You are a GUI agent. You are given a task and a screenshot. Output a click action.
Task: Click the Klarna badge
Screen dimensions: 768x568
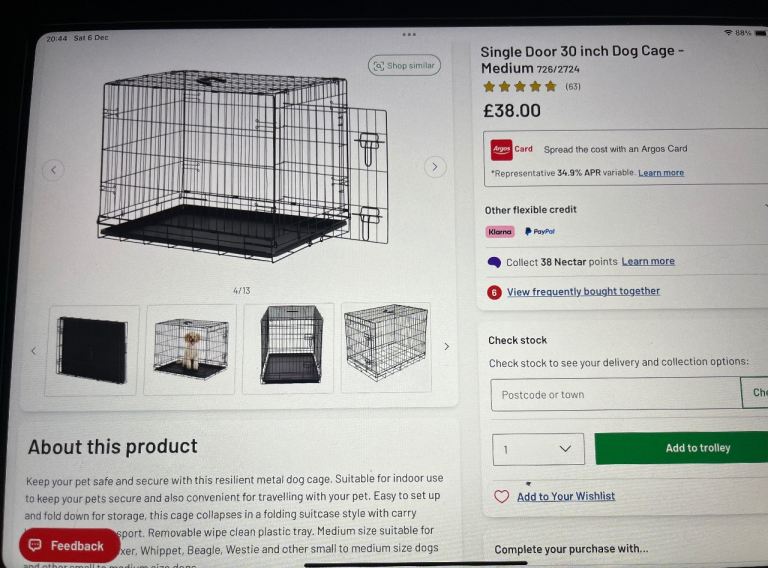pos(500,232)
